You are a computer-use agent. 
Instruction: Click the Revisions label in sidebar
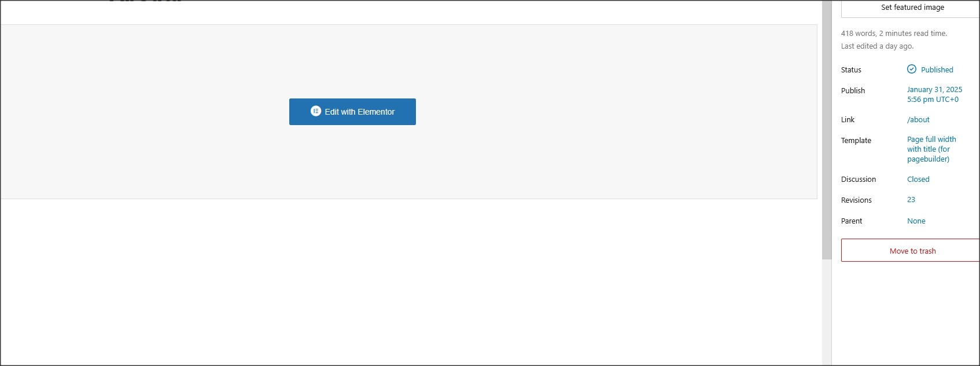(856, 200)
